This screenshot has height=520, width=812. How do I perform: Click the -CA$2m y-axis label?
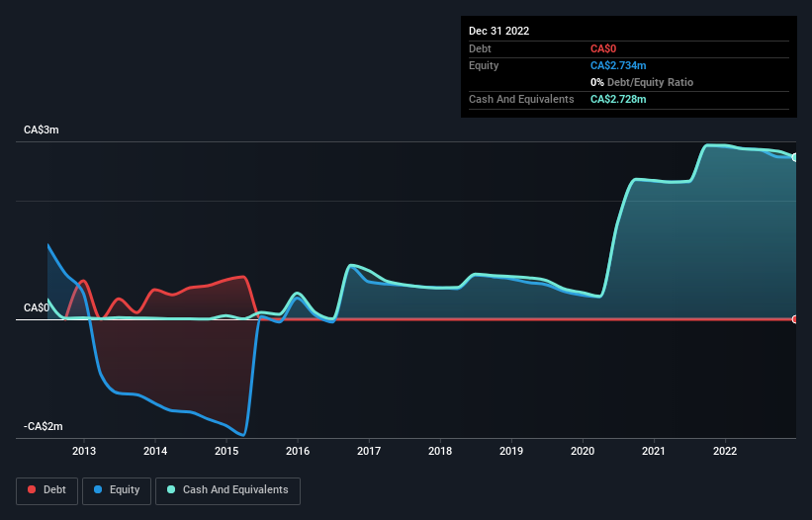43,426
